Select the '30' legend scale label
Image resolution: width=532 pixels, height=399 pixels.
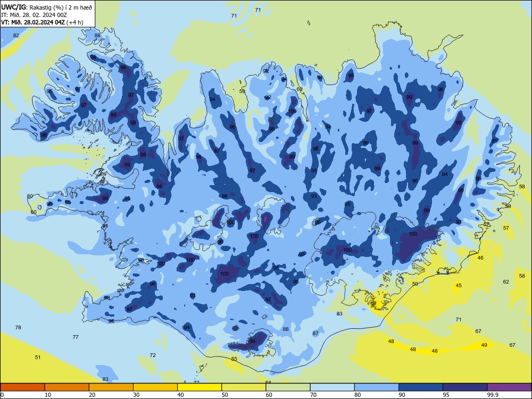click(x=136, y=395)
